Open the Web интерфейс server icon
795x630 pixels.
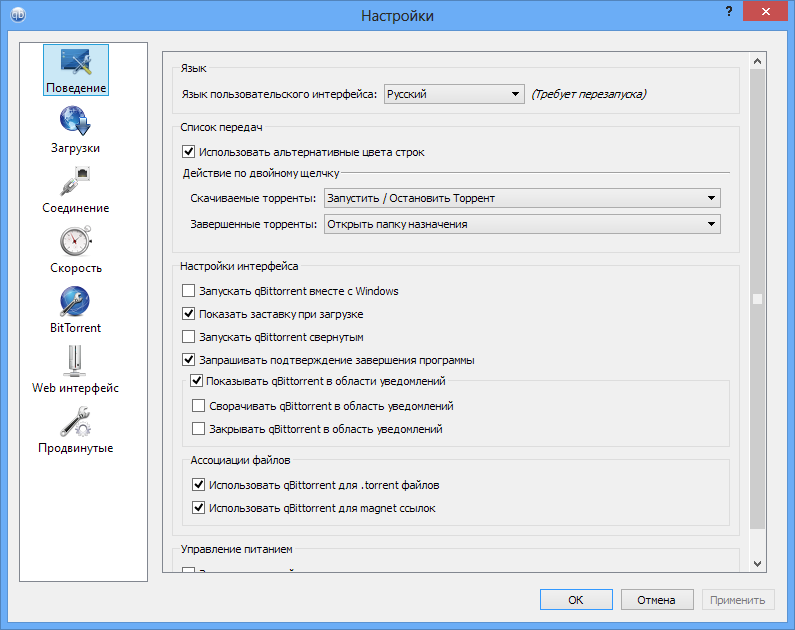75,361
